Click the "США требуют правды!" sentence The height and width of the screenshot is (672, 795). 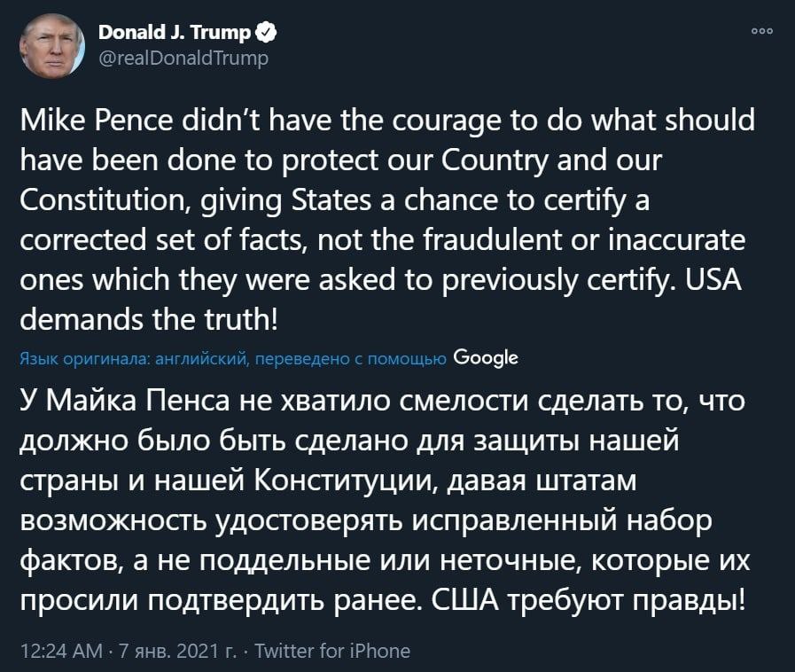pos(588,601)
